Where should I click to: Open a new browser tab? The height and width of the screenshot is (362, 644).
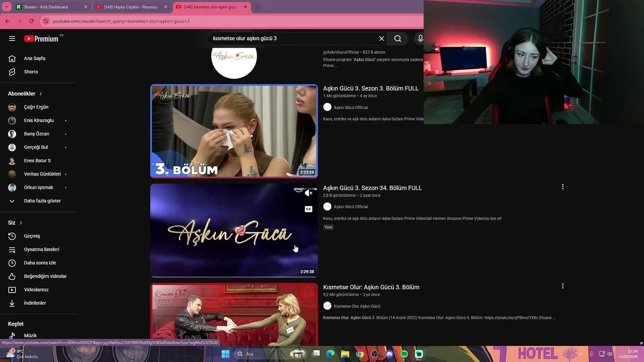(x=257, y=7)
